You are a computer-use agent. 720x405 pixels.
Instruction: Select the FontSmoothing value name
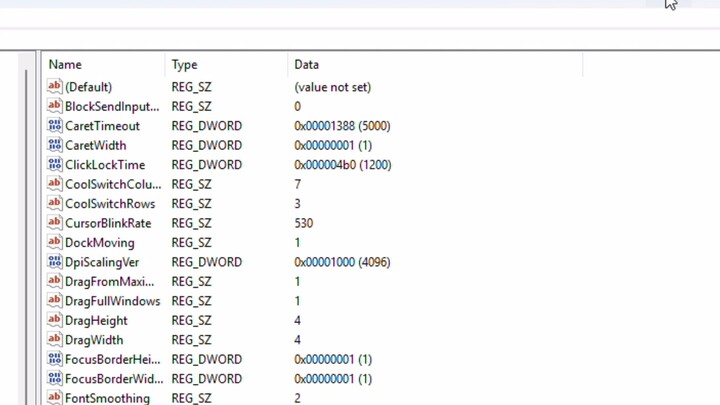[x=107, y=398]
